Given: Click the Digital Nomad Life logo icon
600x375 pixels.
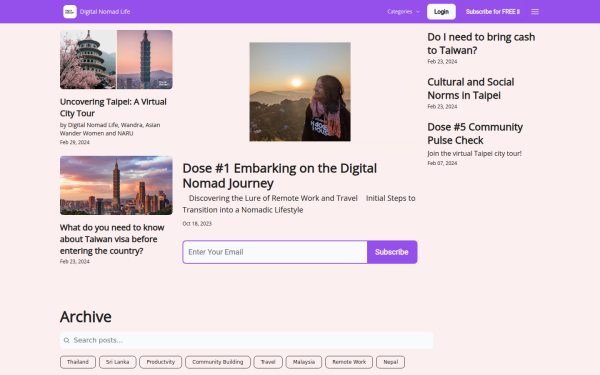Looking at the screenshot, I should [x=70, y=11].
